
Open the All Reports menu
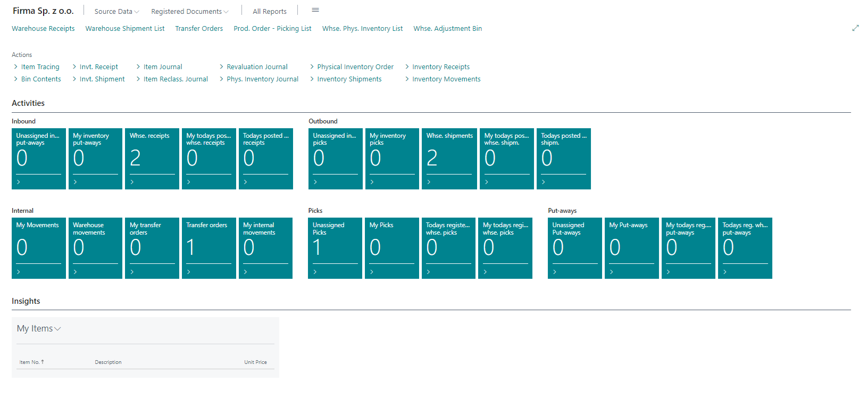pos(269,11)
